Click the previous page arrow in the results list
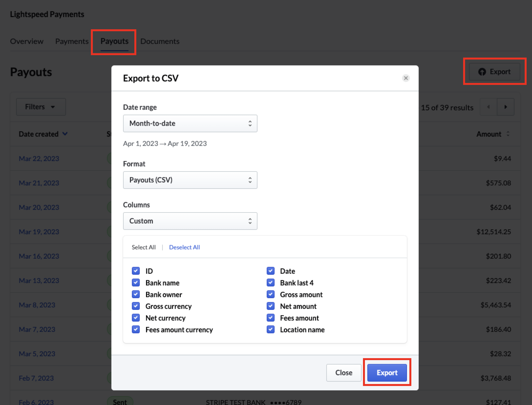Viewport: 532px width, 405px height. (488, 107)
